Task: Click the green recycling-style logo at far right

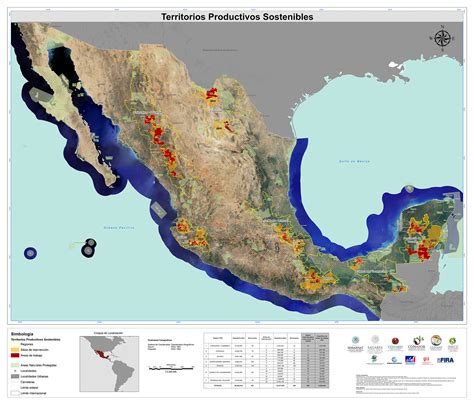Action: (x=453, y=343)
